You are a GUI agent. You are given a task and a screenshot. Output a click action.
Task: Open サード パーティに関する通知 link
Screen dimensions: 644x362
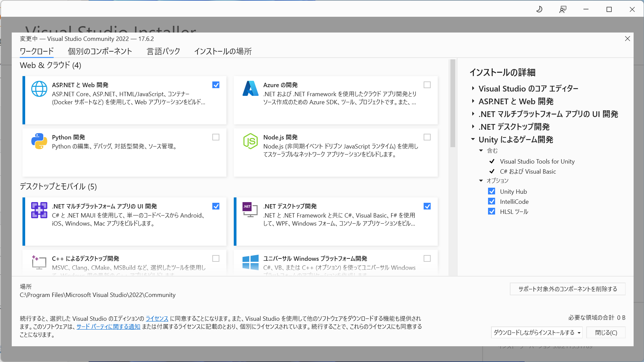[x=108, y=326]
